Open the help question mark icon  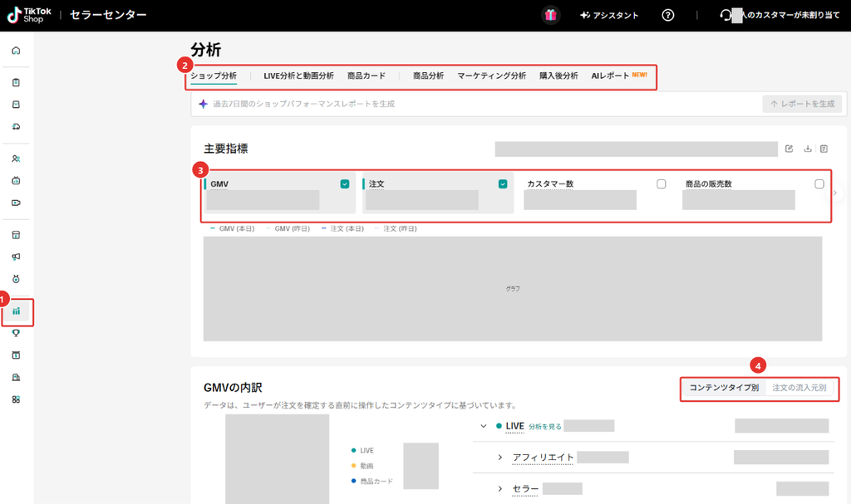point(668,15)
